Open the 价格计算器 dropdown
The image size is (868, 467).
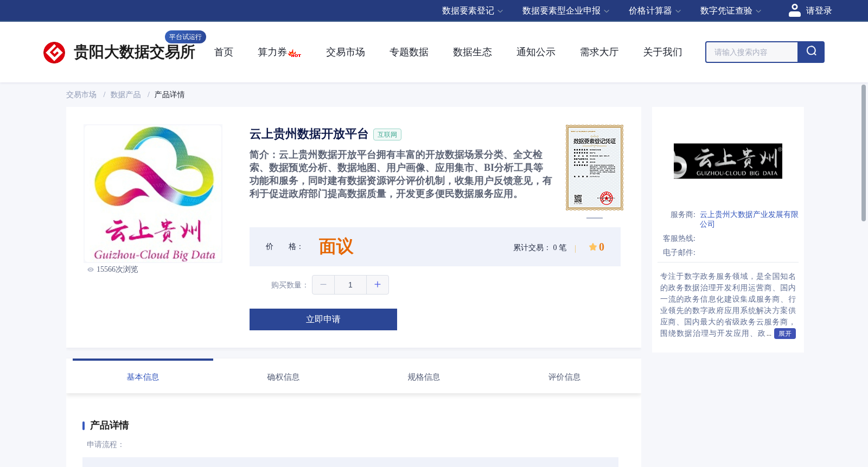pos(655,11)
